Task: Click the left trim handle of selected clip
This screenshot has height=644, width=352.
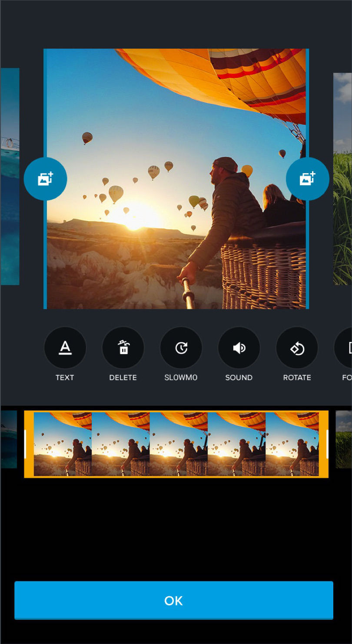Action: click(26, 444)
